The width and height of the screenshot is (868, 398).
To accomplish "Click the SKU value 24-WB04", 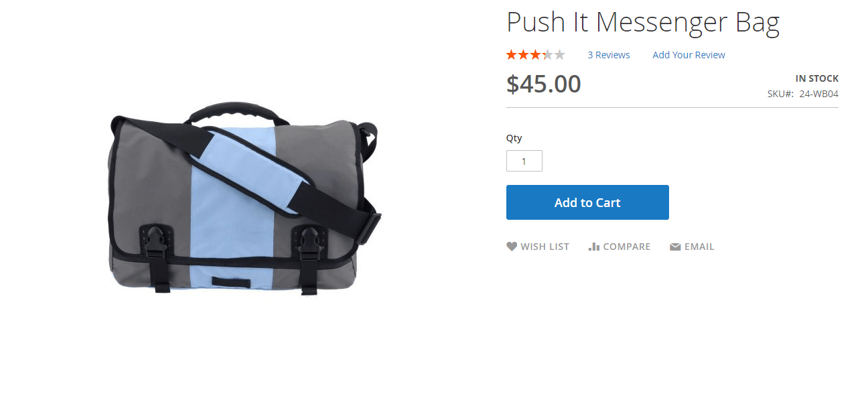I will pyautogui.click(x=818, y=94).
